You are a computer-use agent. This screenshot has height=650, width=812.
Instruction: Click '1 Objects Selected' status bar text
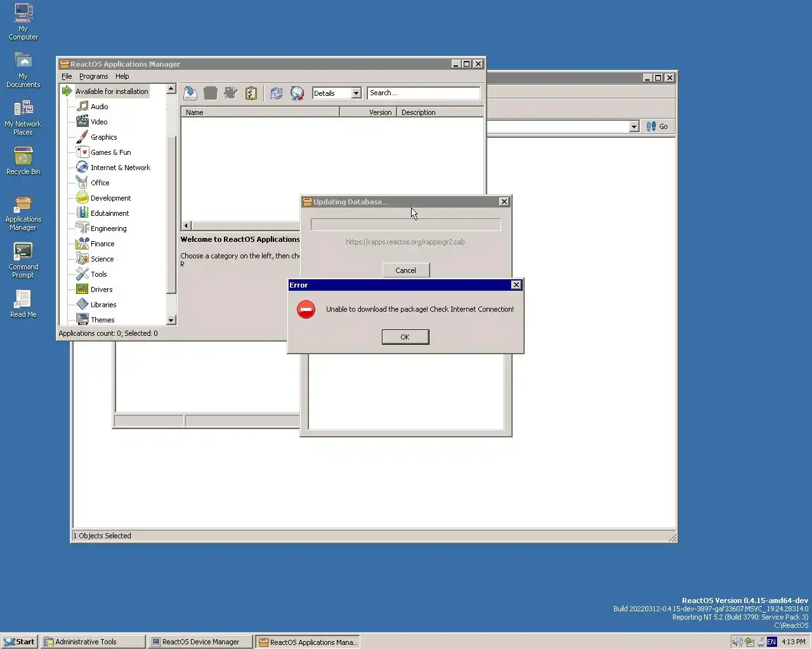coord(102,536)
